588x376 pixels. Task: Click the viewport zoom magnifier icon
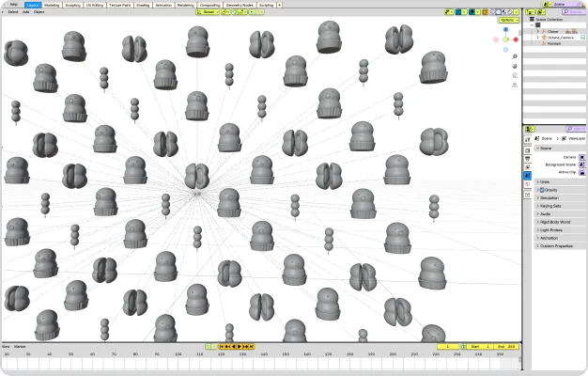(515, 56)
